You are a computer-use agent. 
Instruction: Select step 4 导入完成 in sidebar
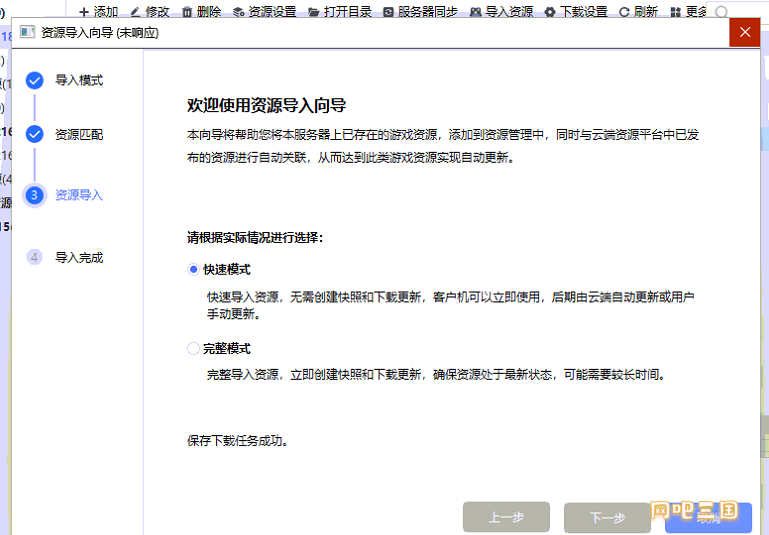point(35,257)
